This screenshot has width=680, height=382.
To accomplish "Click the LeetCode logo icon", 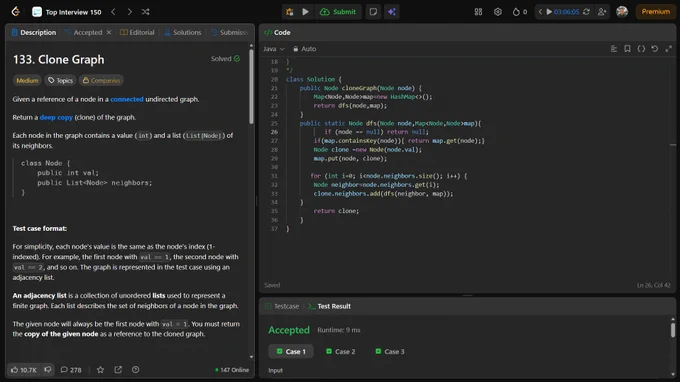I will pos(16,12).
